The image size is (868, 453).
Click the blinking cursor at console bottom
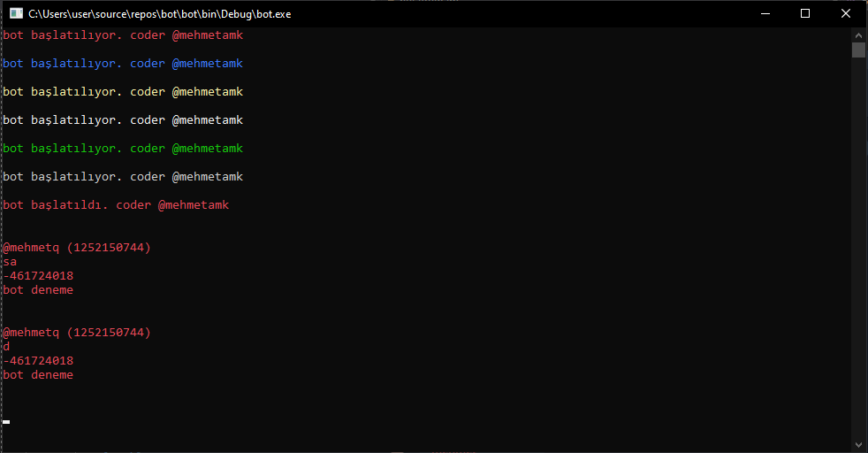(6, 422)
